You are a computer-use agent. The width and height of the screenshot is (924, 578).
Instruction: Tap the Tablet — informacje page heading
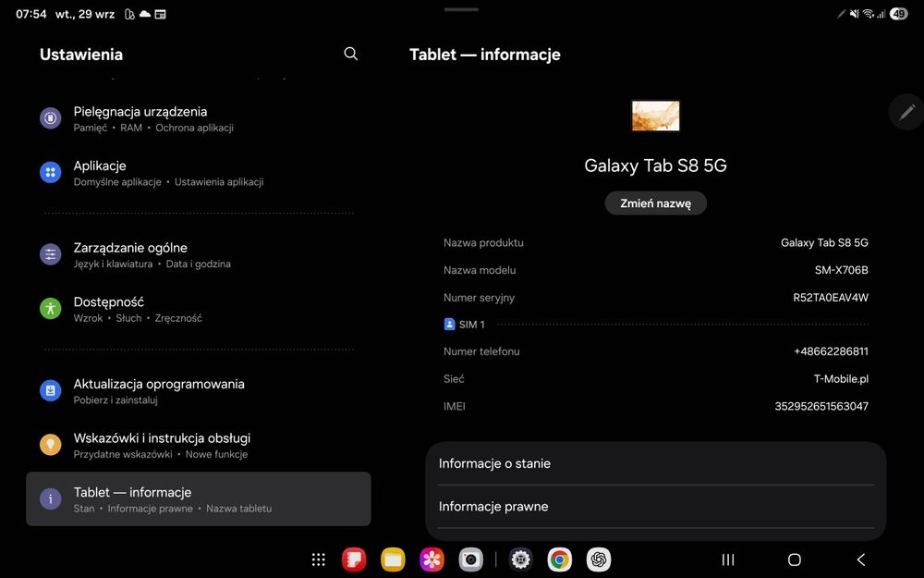point(485,55)
